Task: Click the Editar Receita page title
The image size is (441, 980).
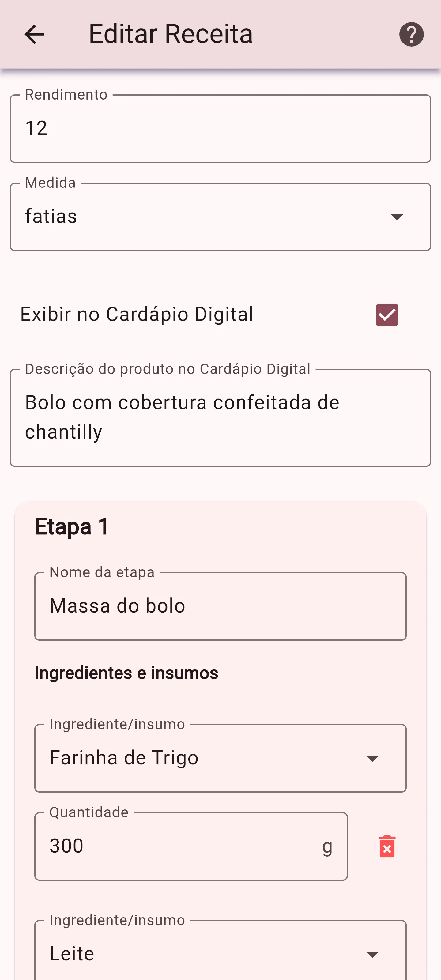Action: coord(171,34)
